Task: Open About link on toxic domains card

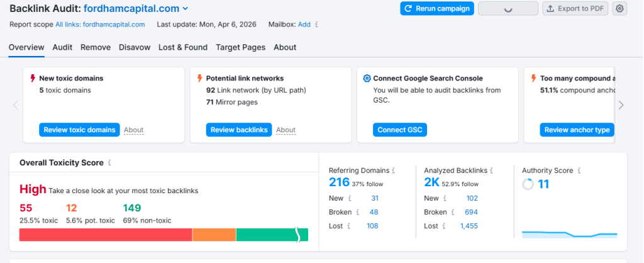Action: [134, 130]
